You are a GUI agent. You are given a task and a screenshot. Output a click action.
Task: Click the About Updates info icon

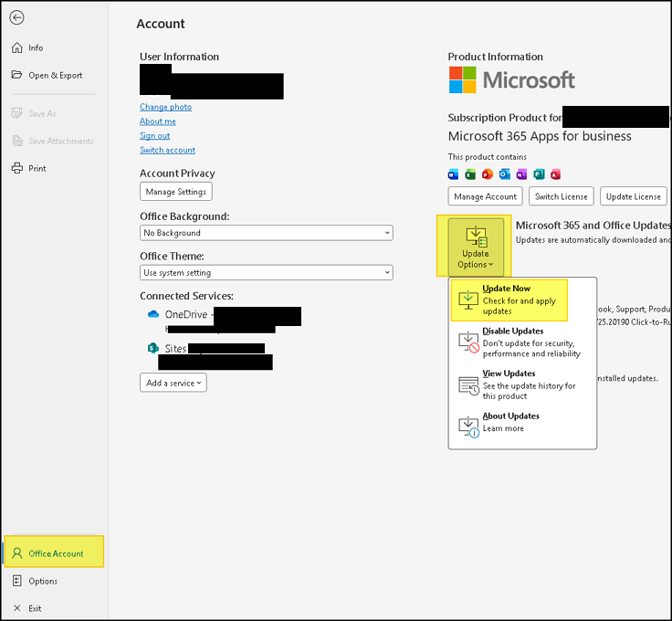pyautogui.click(x=469, y=427)
